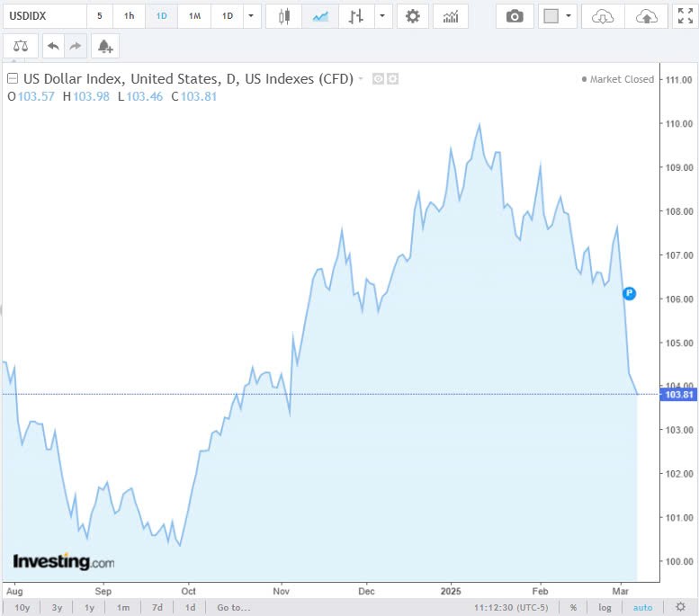
Task: Zoom to 1y time range
Action: 90,608
